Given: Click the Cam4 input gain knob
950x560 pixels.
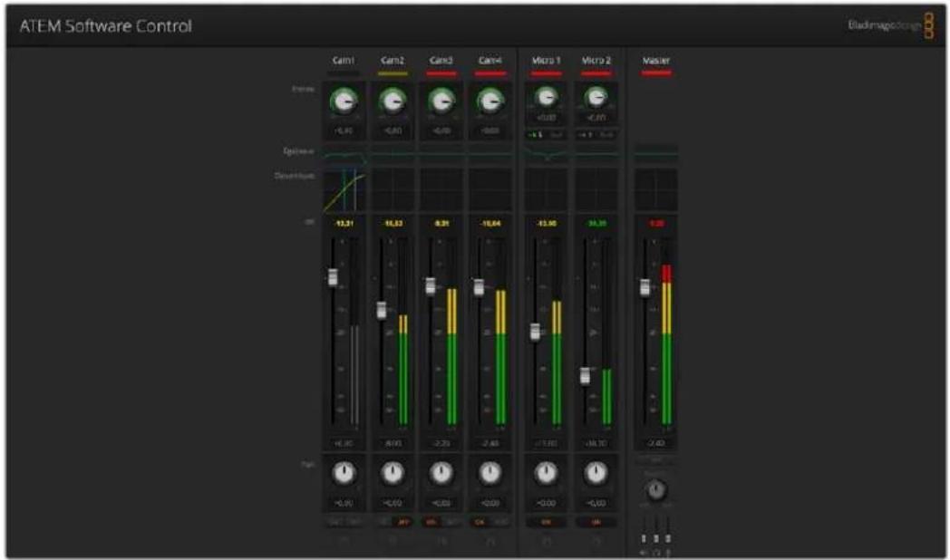Looking at the screenshot, I should 490,101.
